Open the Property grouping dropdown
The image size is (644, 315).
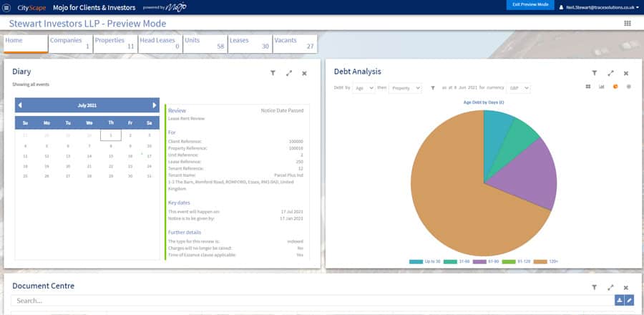pyautogui.click(x=405, y=87)
